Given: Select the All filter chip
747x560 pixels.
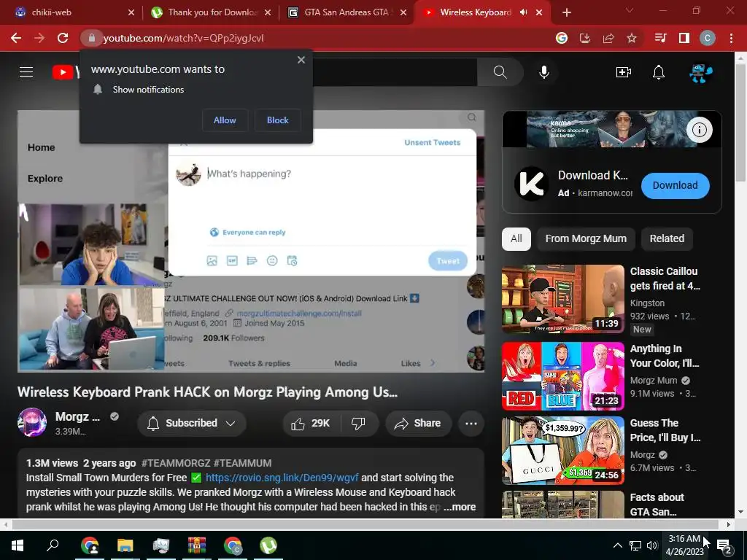Looking at the screenshot, I should click(x=516, y=238).
